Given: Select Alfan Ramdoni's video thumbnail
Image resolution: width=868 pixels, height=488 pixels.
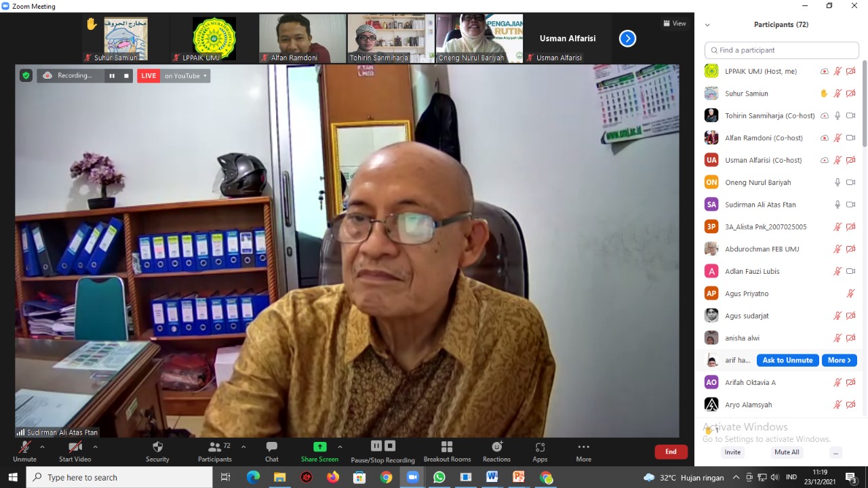Looking at the screenshot, I should tap(303, 39).
